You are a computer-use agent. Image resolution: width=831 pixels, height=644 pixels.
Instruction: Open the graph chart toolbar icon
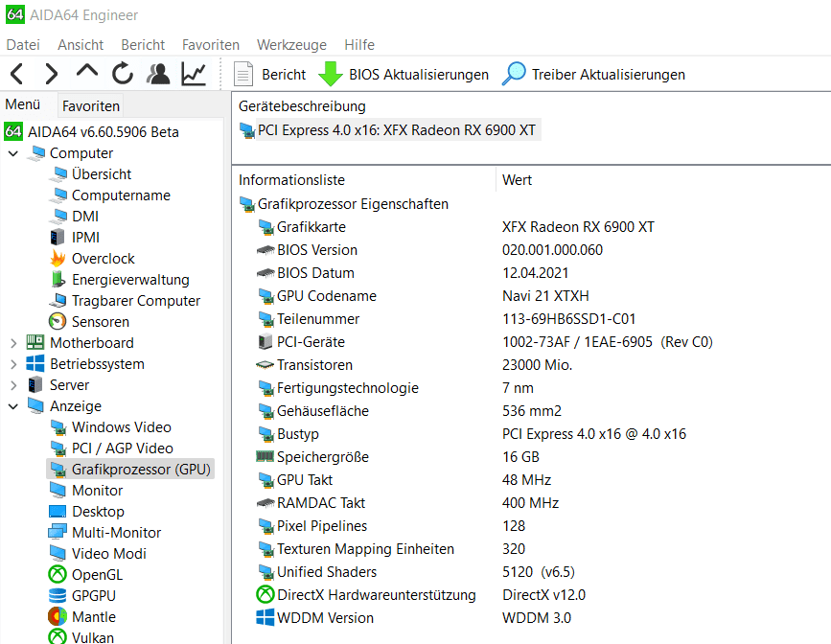click(194, 74)
